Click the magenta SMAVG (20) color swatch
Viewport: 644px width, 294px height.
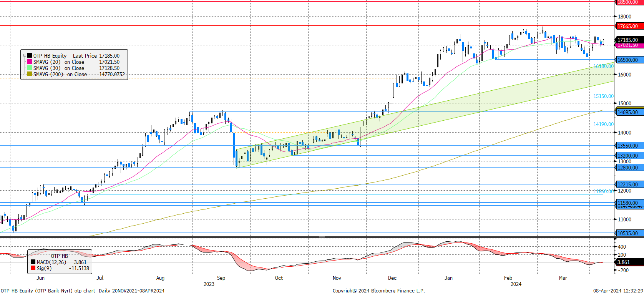30,62
